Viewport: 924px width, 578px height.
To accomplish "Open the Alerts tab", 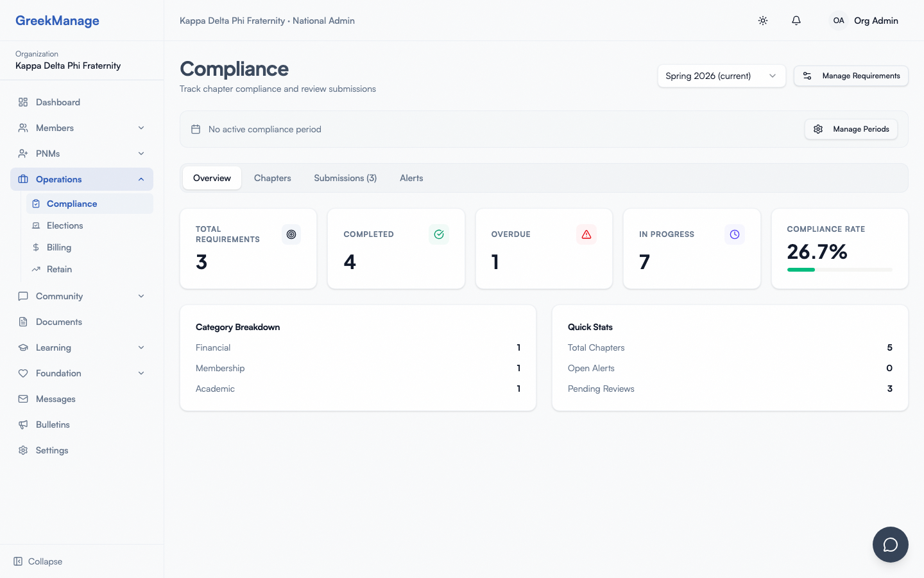I will click(411, 178).
